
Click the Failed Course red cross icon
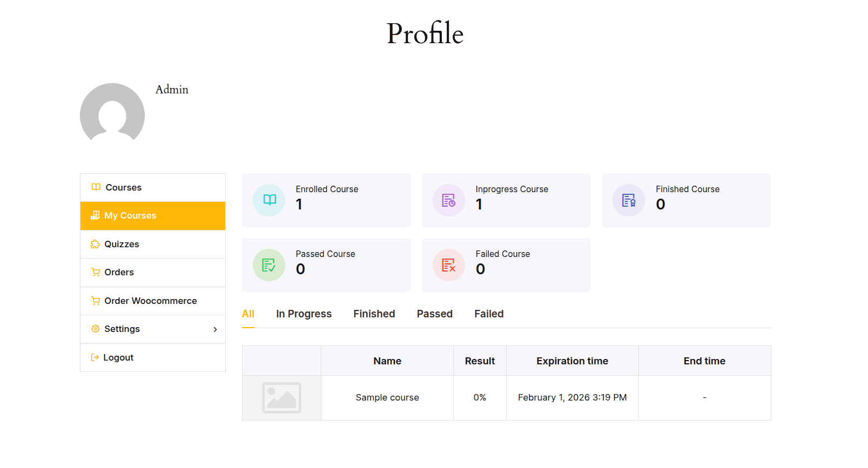tap(448, 264)
